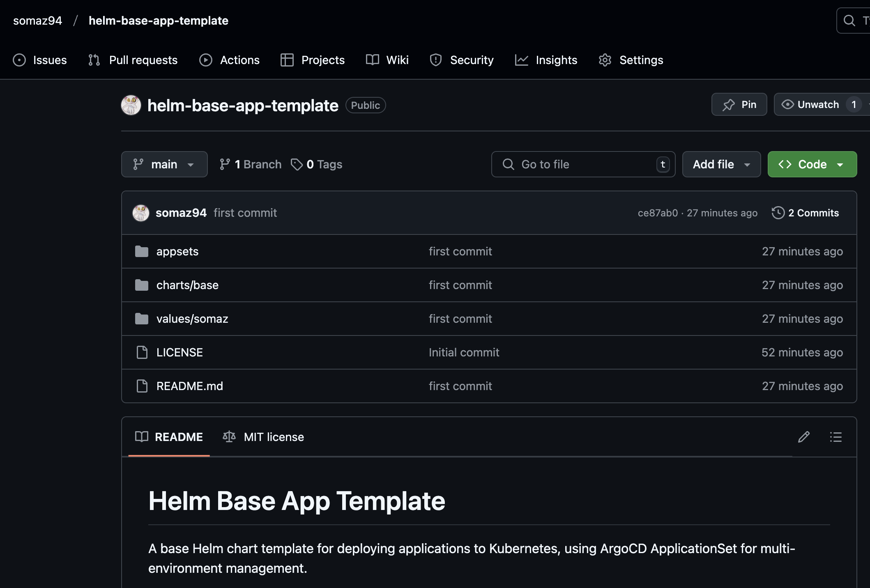Open the appsets folder

click(x=177, y=251)
